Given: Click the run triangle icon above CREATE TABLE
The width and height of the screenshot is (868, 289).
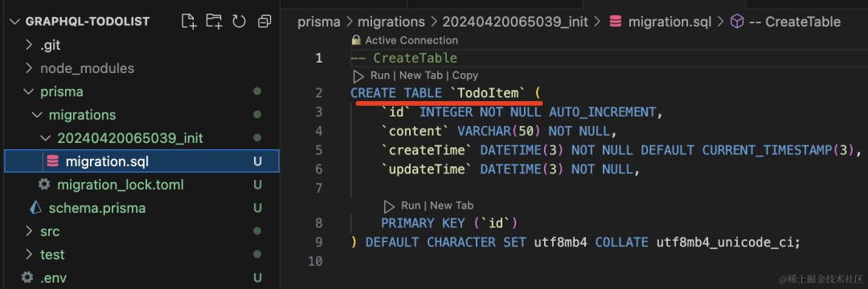Looking at the screenshot, I should pyautogui.click(x=358, y=75).
